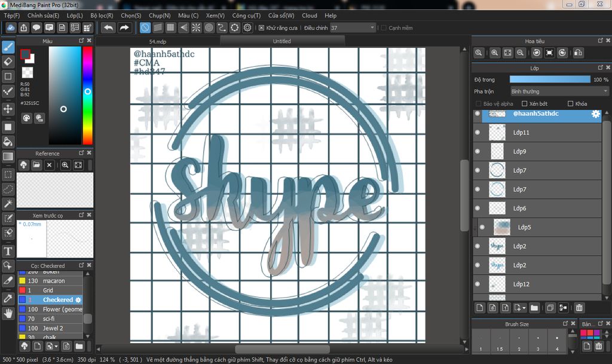Select the Lớp11 layer
Viewport: 612px width, 364px height.
[x=537, y=132]
